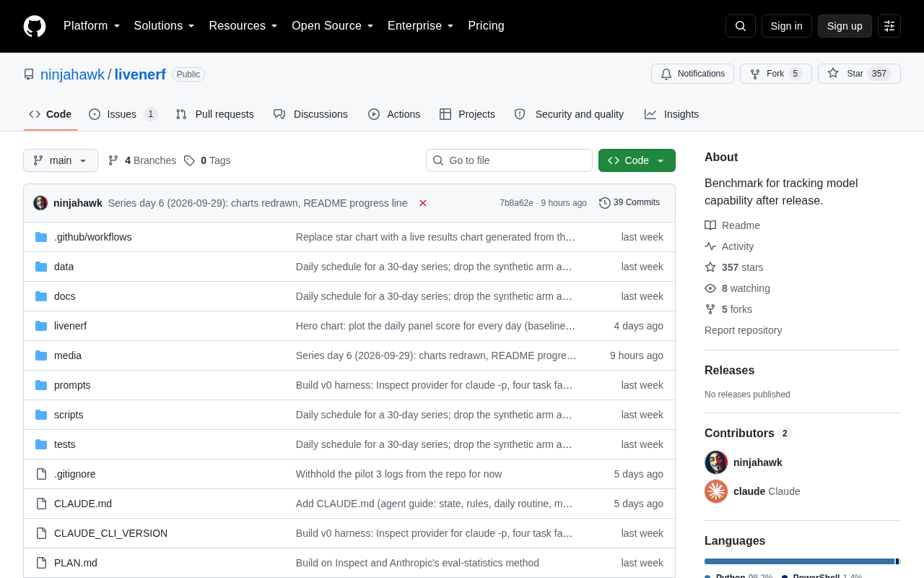Expand the Solutions menu
924x578 pixels.
pos(165,26)
